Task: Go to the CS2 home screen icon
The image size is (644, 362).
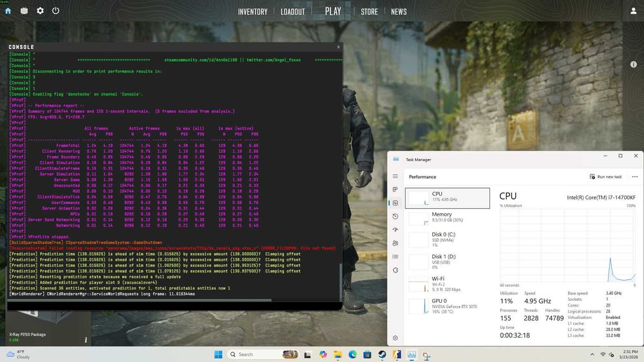Action: [x=8, y=11]
